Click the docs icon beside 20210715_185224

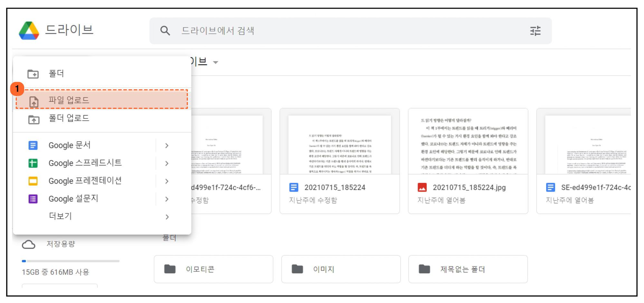click(294, 187)
